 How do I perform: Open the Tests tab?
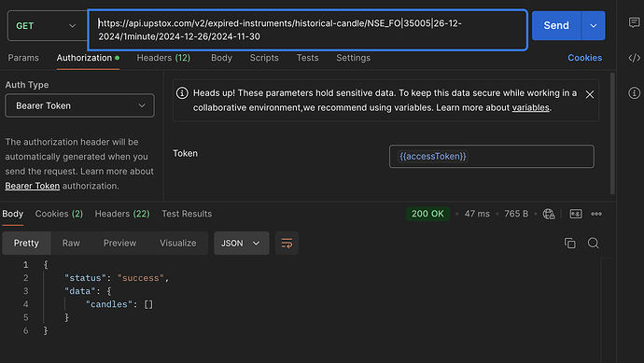[x=308, y=58]
